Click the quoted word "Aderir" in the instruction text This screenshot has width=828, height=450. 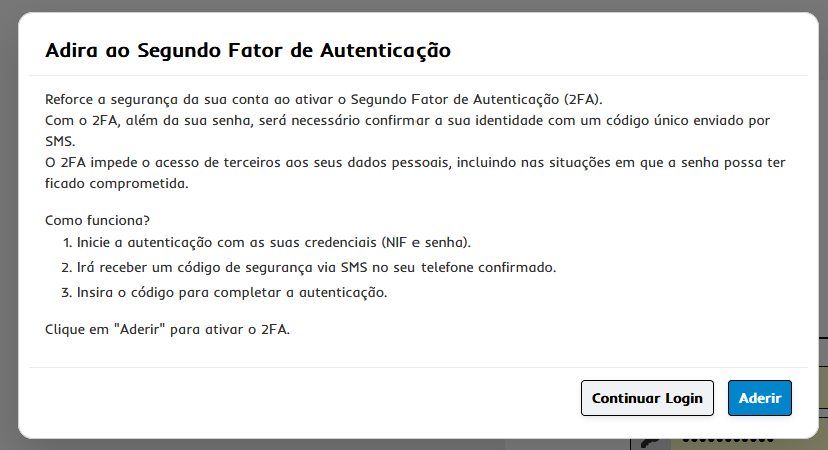point(139,329)
